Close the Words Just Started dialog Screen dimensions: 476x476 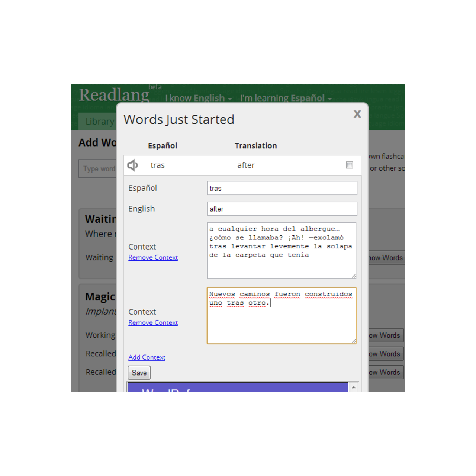click(x=357, y=114)
